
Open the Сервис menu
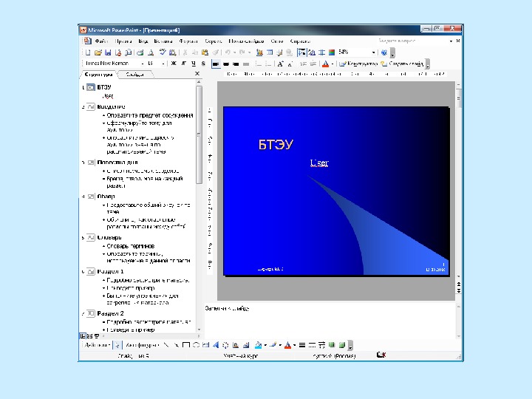click(213, 41)
